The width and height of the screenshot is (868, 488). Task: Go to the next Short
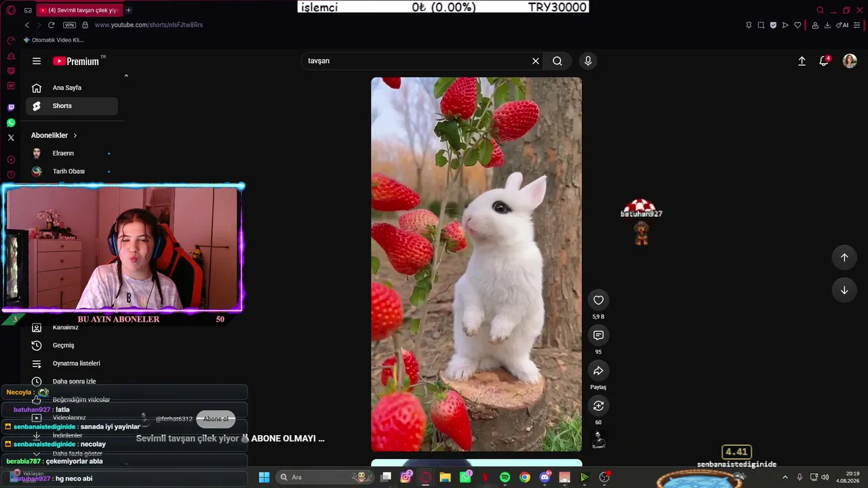(844, 290)
